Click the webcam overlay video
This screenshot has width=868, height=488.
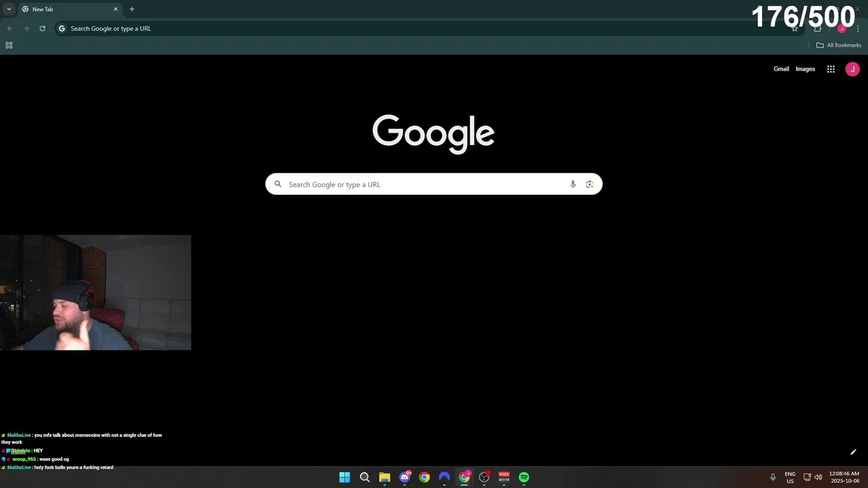tap(96, 293)
